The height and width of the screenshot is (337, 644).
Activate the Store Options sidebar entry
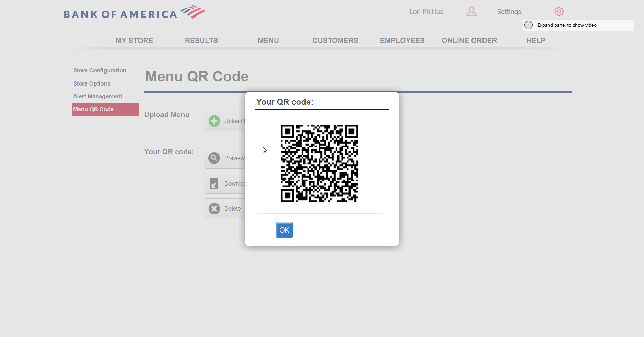coord(92,83)
